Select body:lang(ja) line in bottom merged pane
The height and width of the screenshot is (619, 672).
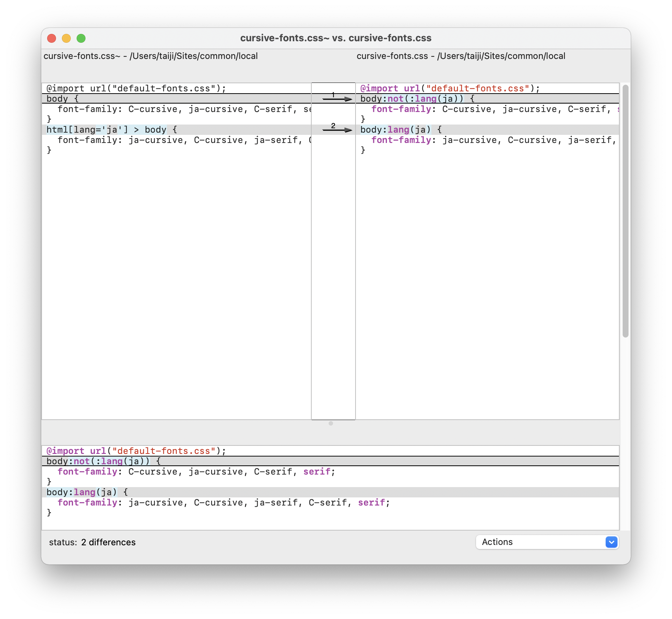pos(87,492)
